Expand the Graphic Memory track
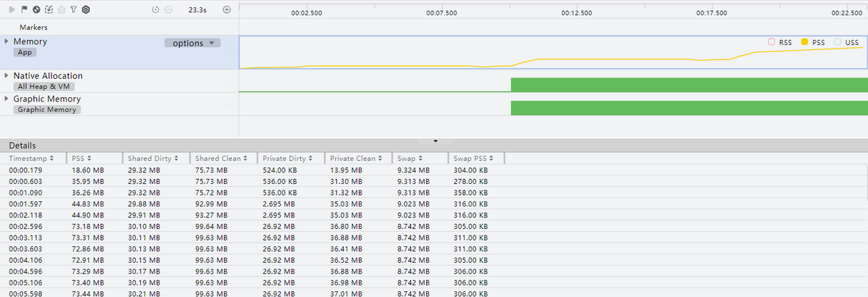This screenshot has height=297, width=868. coord(7,99)
